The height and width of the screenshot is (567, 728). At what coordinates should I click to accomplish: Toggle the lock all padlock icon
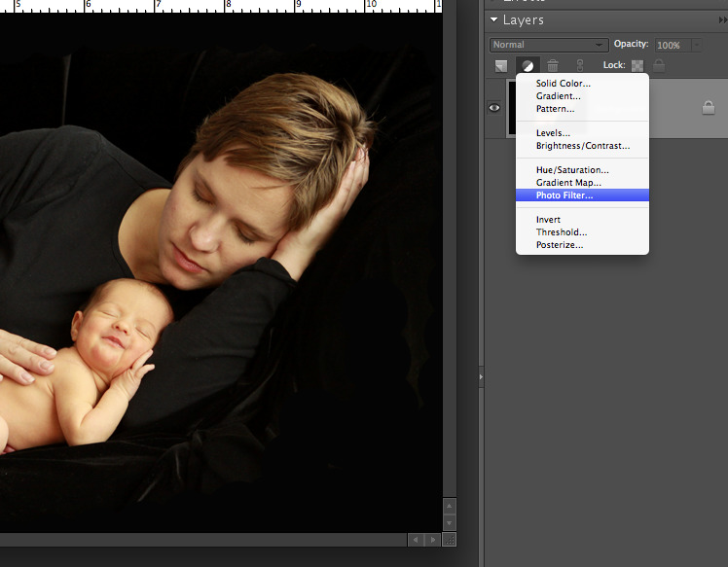659,65
